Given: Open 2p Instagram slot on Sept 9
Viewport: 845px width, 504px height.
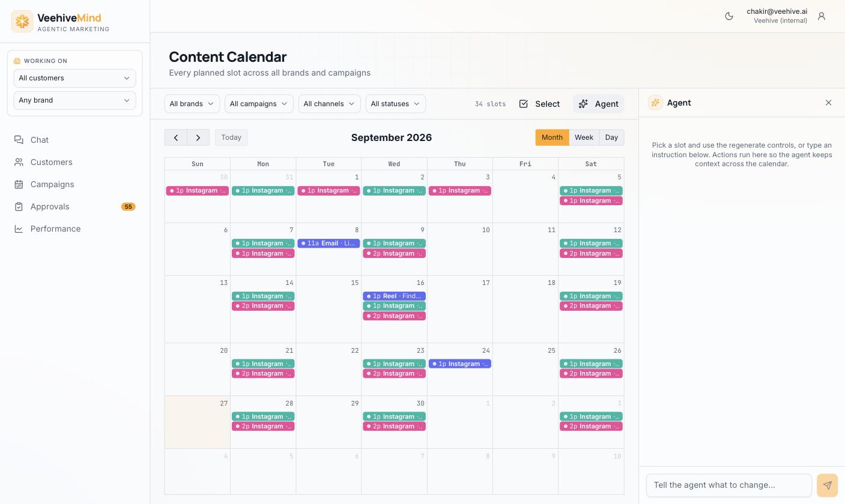Looking at the screenshot, I should click(x=394, y=253).
